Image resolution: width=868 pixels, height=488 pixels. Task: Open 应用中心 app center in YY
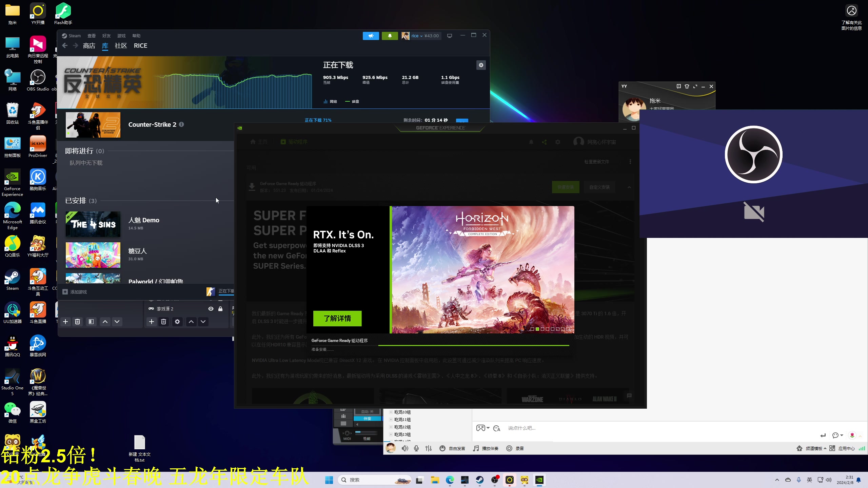point(842,448)
